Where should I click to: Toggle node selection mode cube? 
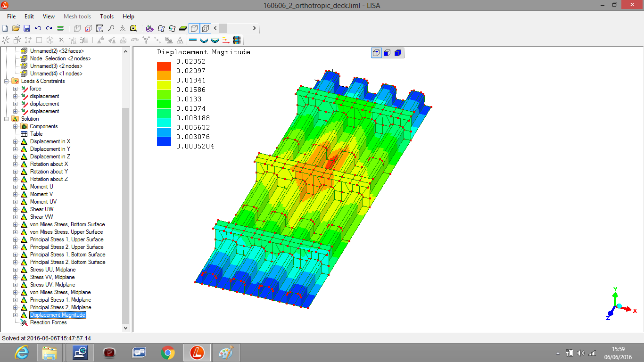pos(376,53)
